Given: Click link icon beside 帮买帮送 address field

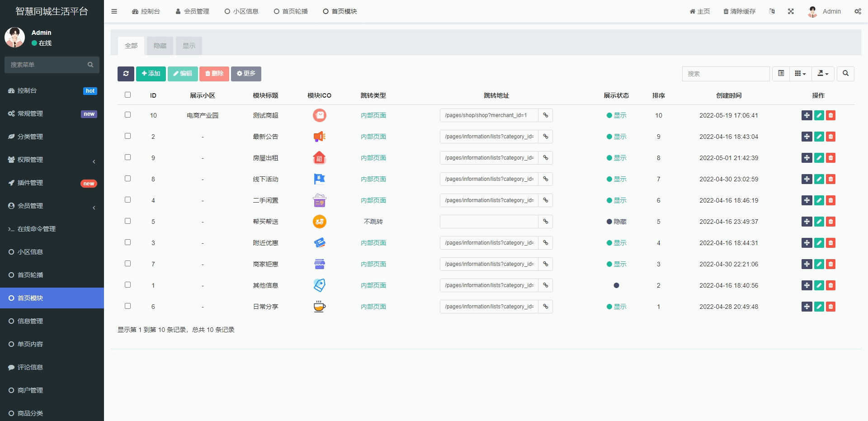Looking at the screenshot, I should click(x=546, y=222).
